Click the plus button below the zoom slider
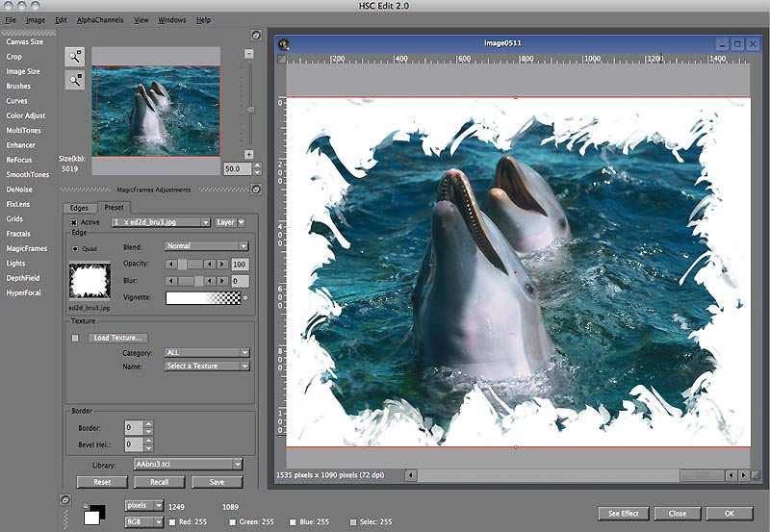 tap(248, 154)
